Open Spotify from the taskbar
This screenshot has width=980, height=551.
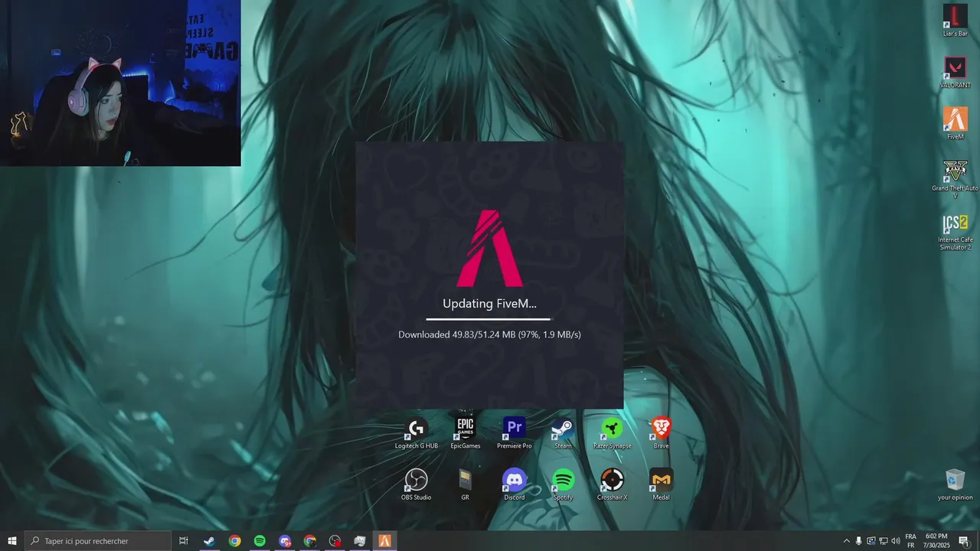260,541
